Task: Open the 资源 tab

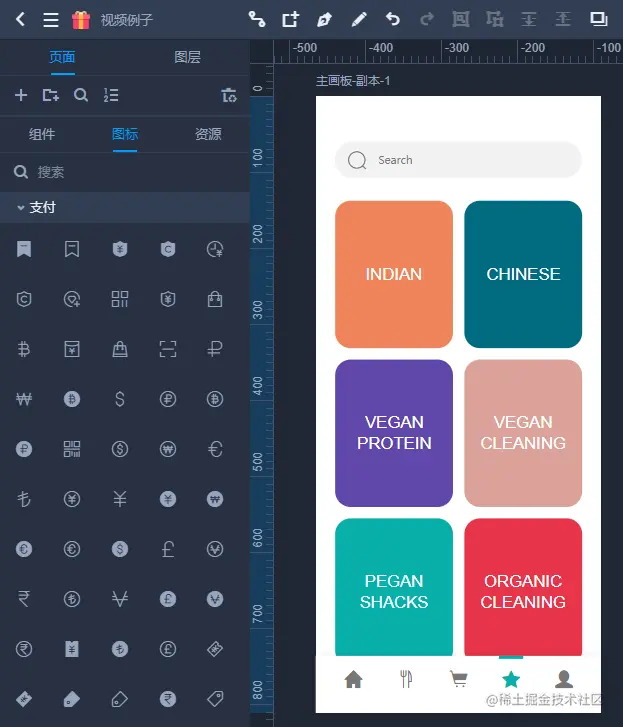Action: (208, 134)
